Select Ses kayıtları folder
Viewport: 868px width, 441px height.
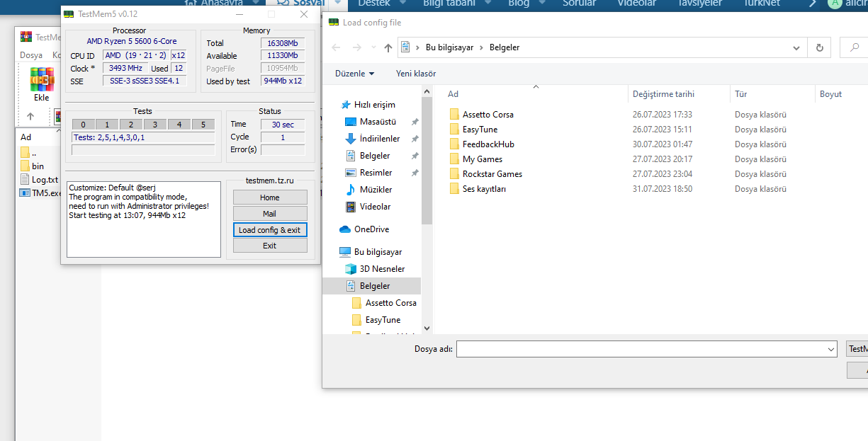point(484,189)
